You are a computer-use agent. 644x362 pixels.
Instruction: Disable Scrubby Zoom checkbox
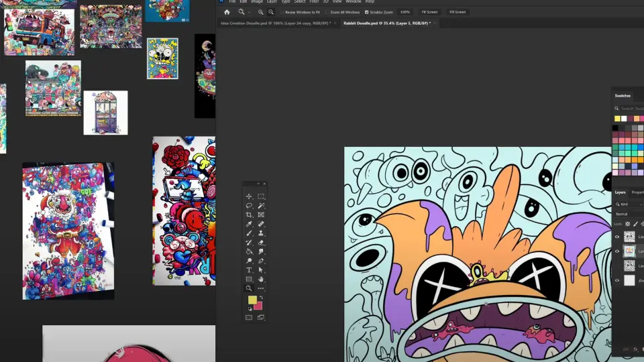click(367, 12)
